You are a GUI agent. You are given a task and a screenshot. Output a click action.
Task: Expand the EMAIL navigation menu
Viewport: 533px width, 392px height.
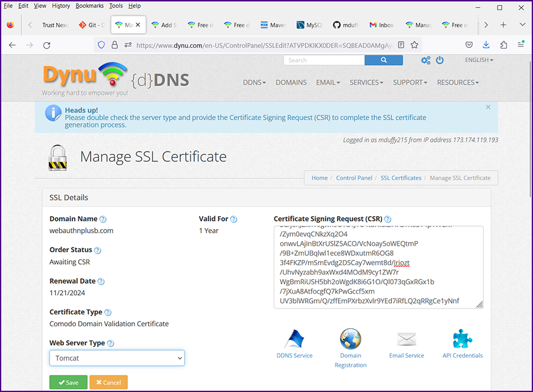pyautogui.click(x=328, y=82)
